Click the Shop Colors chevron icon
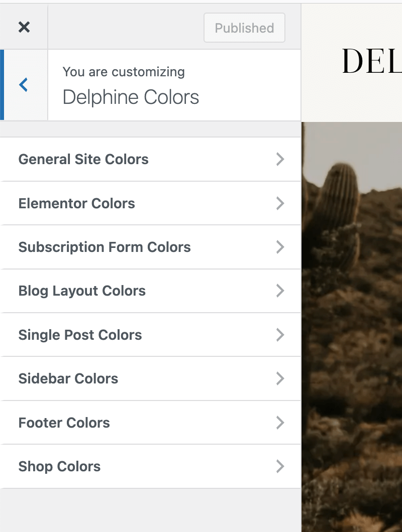 (x=280, y=466)
